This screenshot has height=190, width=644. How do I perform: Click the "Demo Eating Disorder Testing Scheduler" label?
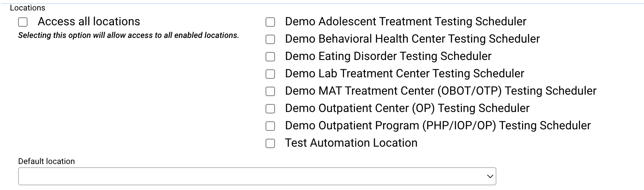click(388, 56)
